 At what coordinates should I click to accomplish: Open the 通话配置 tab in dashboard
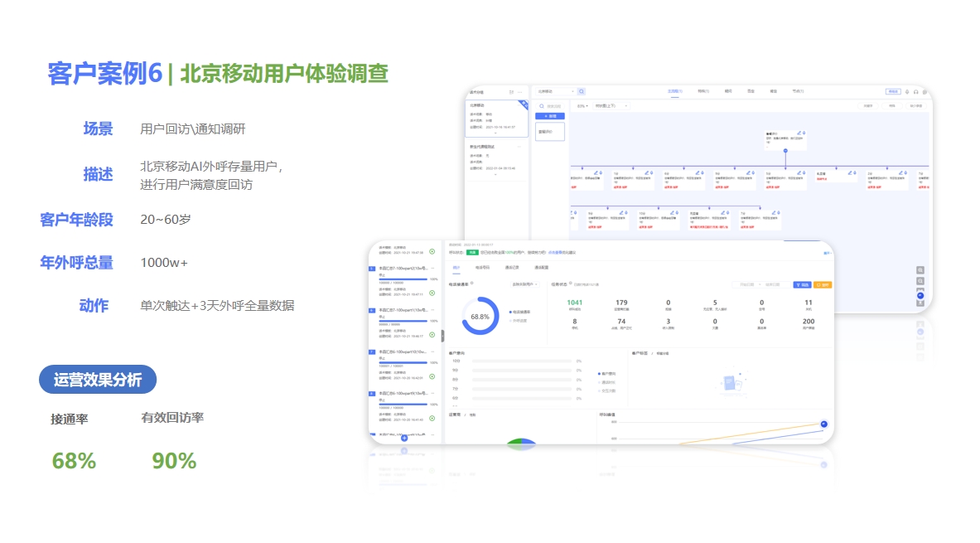point(541,268)
